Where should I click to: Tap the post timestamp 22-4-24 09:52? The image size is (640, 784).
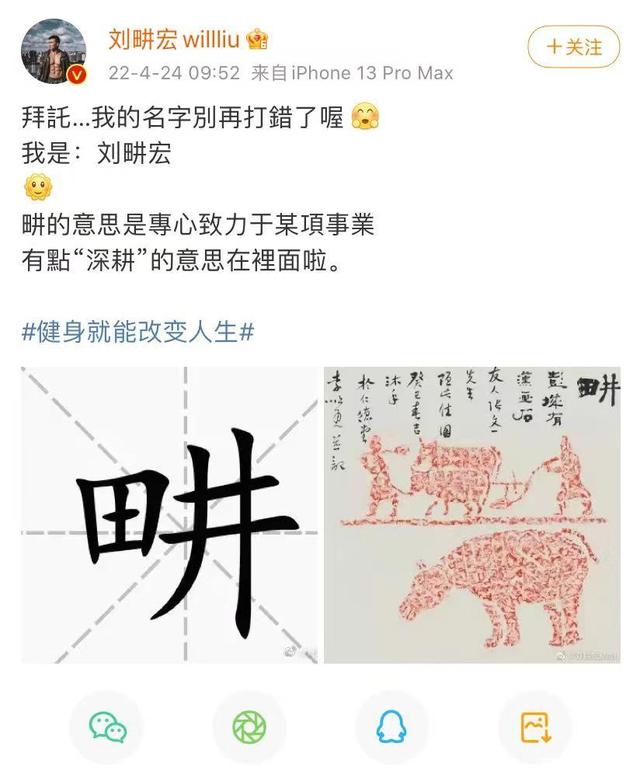[174, 74]
